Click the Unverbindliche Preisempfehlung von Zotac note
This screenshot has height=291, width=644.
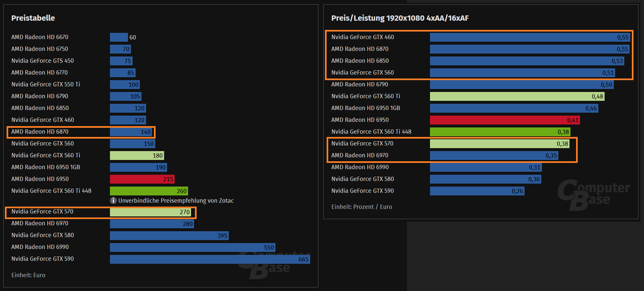[x=176, y=201]
